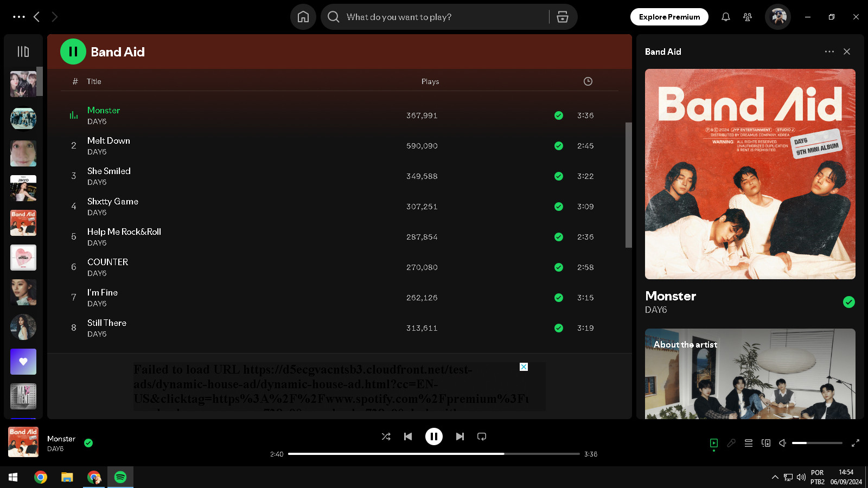Enable repeat

pos(482,436)
